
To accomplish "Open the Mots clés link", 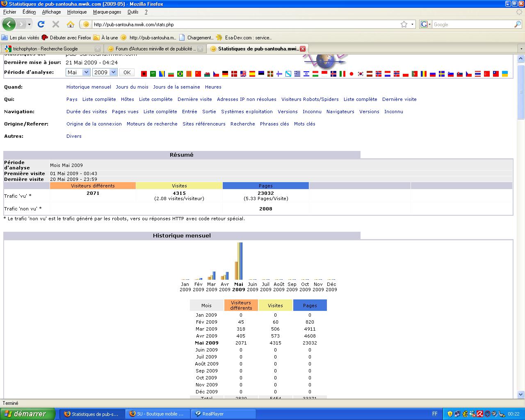I will coord(305,124).
